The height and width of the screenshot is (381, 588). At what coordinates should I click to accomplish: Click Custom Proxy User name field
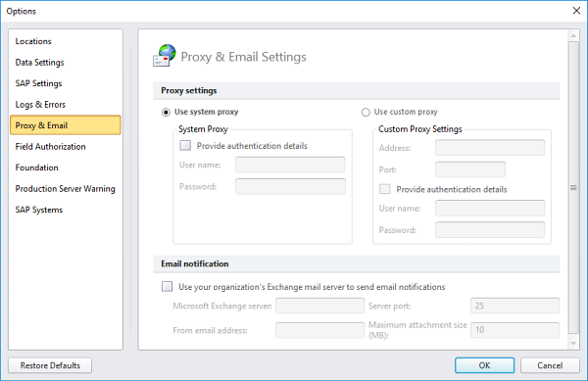490,208
